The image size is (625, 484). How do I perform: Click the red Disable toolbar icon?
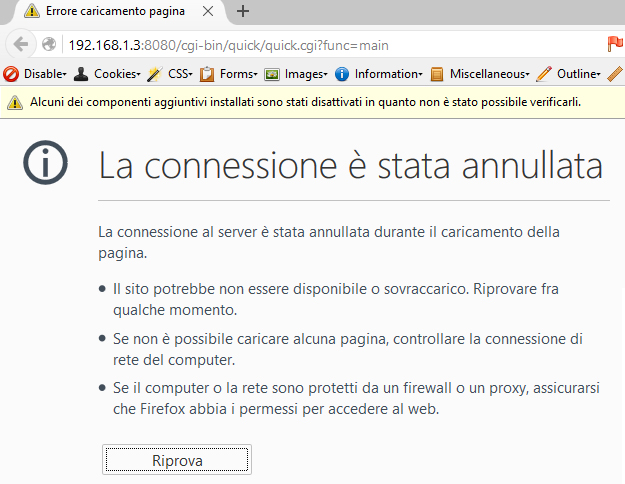click(12, 74)
